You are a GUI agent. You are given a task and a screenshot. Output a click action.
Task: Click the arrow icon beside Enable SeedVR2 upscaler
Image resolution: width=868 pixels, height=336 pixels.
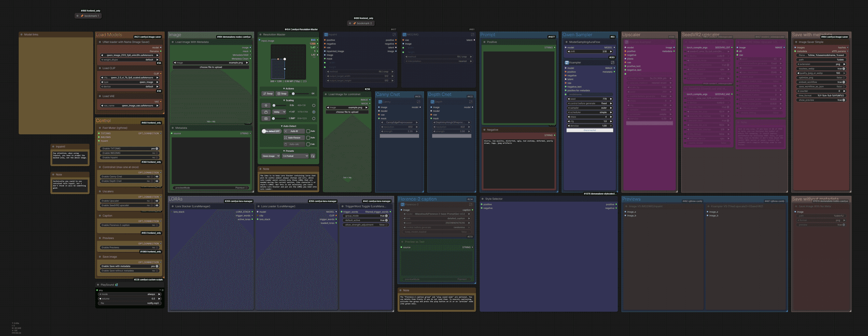(157, 205)
